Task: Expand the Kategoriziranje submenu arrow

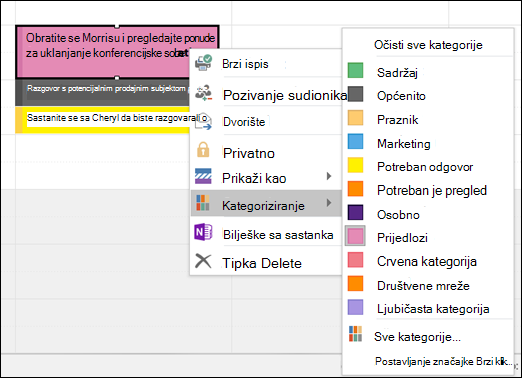Action: coord(329,202)
